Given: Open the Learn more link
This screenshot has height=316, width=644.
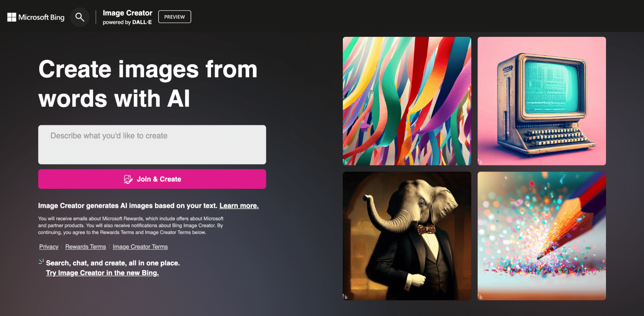Looking at the screenshot, I should [239, 206].
